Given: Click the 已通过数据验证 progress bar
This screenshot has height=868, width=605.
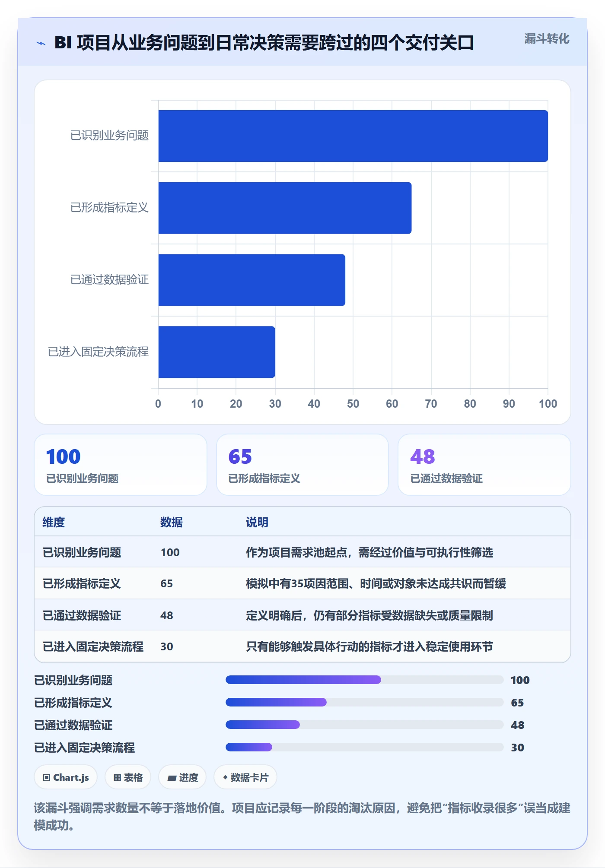Looking at the screenshot, I should pyautogui.click(x=365, y=725).
